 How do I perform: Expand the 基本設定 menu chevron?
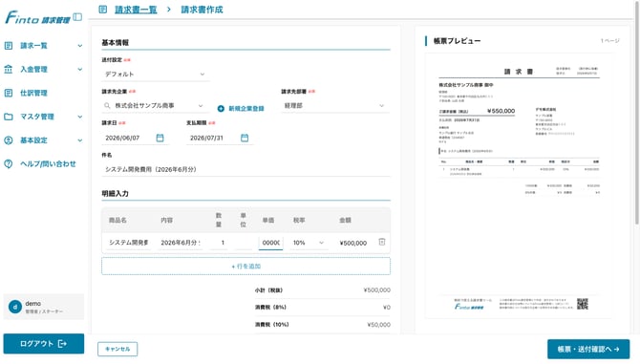[80, 140]
